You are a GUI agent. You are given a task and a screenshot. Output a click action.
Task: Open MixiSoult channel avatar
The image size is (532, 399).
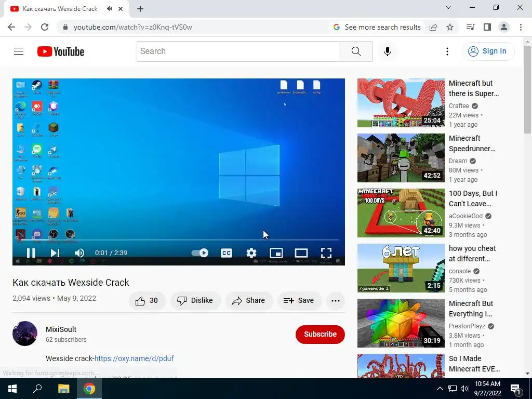25,334
